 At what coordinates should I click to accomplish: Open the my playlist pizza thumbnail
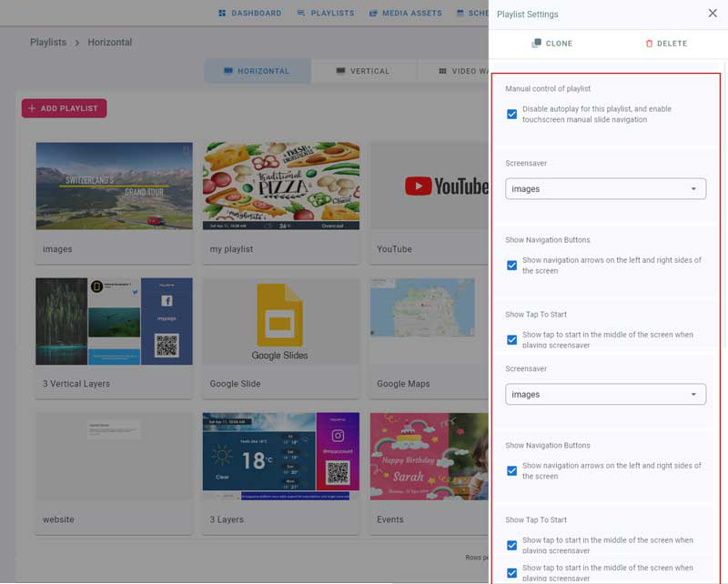tap(280, 186)
